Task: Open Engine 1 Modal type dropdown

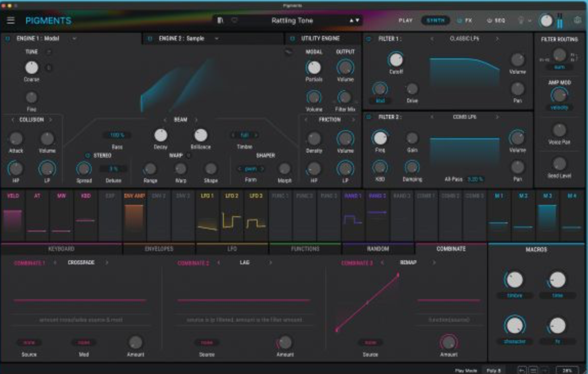Action: click(74, 38)
